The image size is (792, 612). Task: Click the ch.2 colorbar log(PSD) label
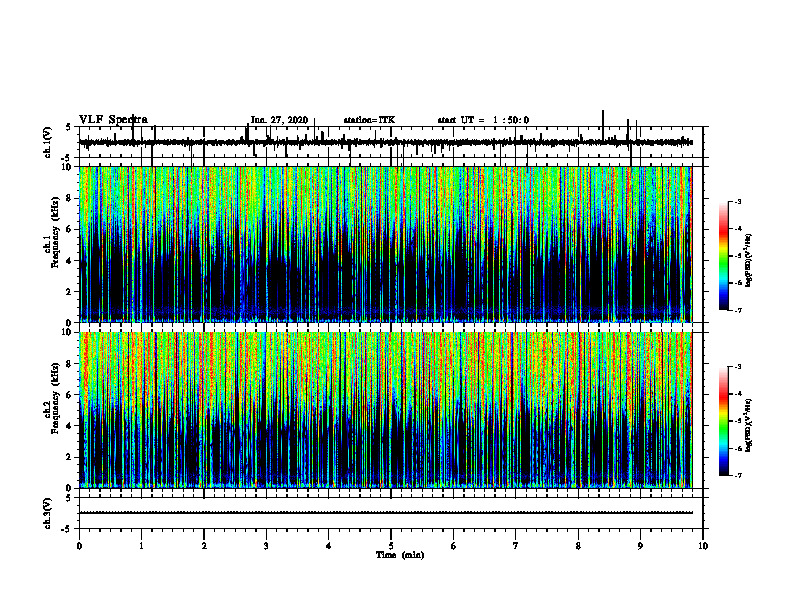(749, 425)
